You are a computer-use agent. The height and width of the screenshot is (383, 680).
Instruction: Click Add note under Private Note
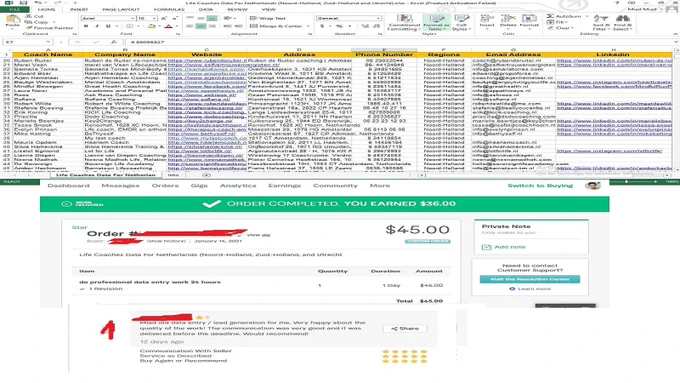pos(504,247)
